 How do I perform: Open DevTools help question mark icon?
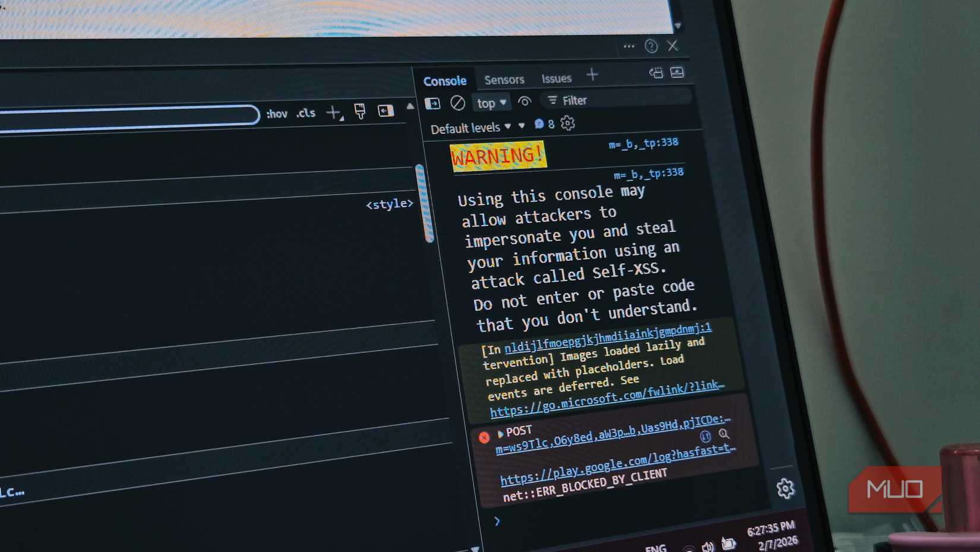click(x=651, y=46)
